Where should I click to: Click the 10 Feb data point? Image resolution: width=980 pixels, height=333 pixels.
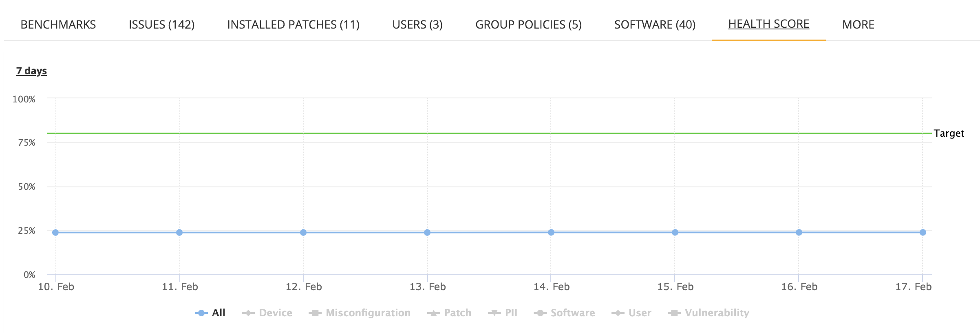[55, 233]
